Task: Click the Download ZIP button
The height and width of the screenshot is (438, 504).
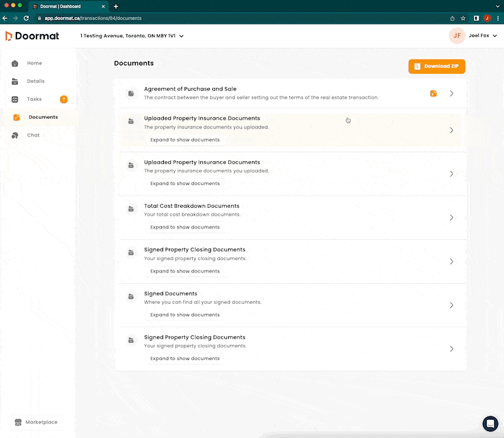Action: [437, 66]
